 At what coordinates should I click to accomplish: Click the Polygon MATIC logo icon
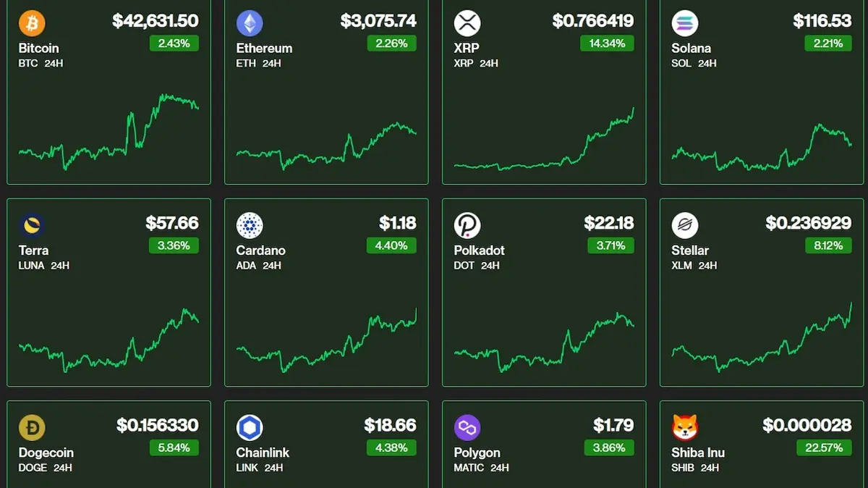coord(467,428)
